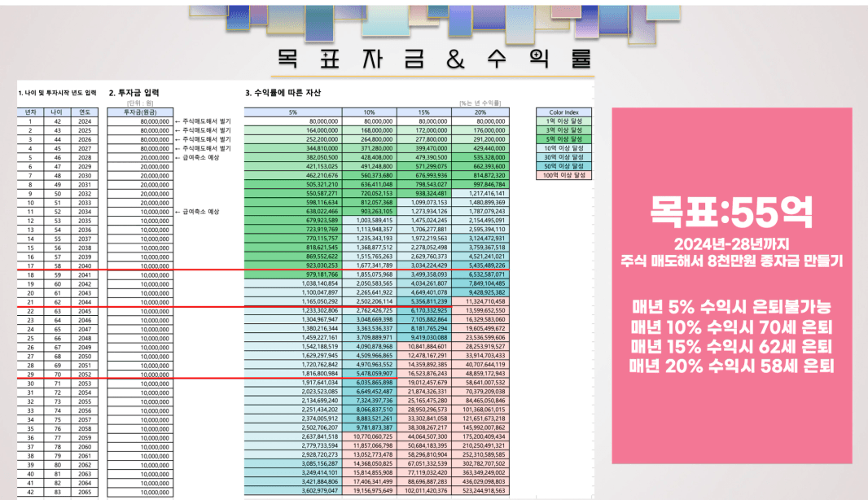The height and width of the screenshot is (500, 868).
Task: Select the 20% return column header
Action: (479, 112)
